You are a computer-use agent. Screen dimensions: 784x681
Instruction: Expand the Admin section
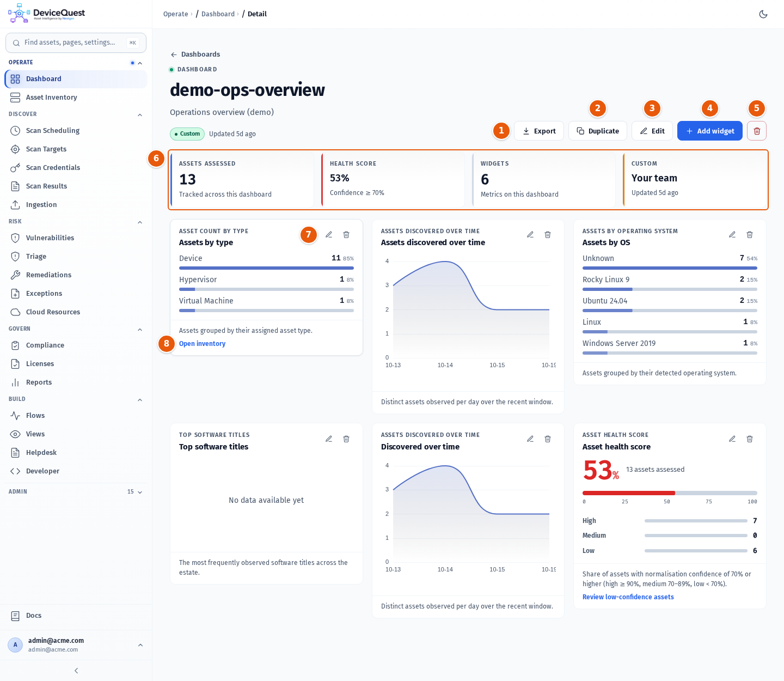140,492
